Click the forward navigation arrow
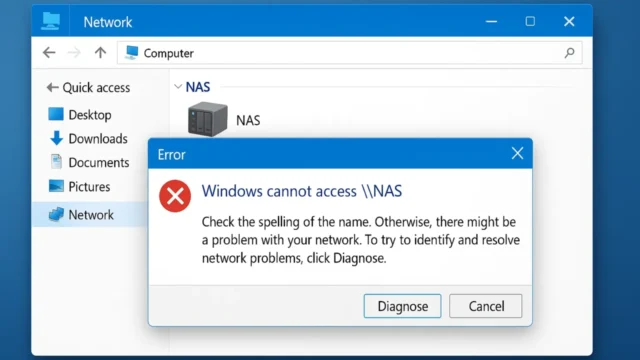Viewport: 640px width, 360px height. click(74, 52)
